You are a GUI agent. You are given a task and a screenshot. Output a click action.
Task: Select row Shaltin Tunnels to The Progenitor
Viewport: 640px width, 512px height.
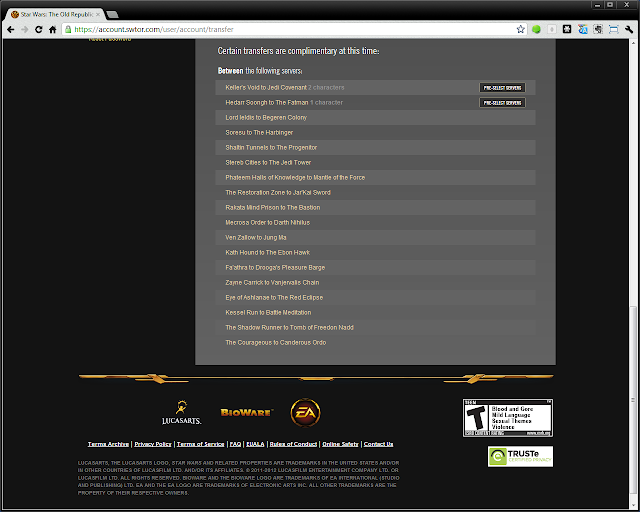(375, 147)
